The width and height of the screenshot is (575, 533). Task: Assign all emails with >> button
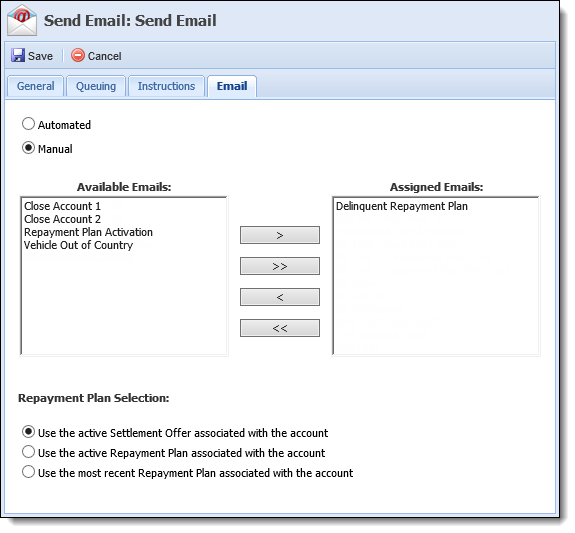pyautogui.click(x=279, y=266)
